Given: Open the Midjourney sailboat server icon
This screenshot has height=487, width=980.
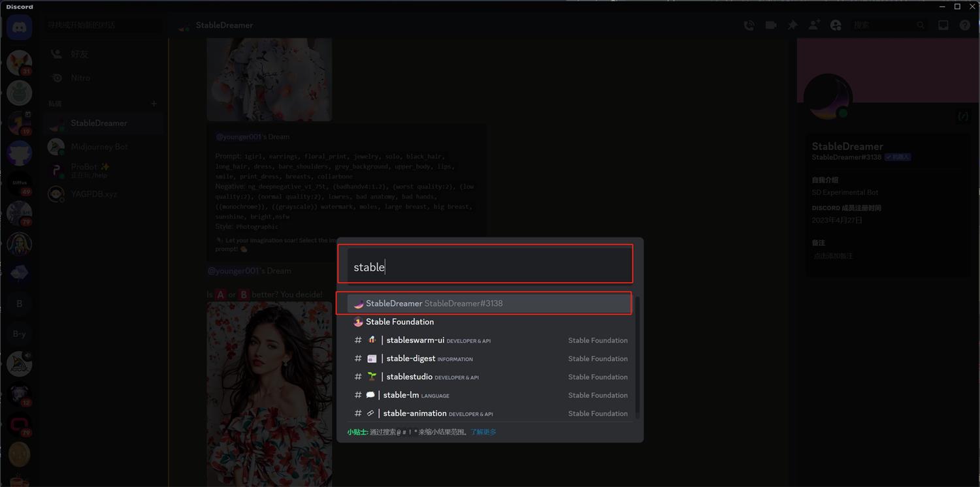Looking at the screenshot, I should (19, 364).
